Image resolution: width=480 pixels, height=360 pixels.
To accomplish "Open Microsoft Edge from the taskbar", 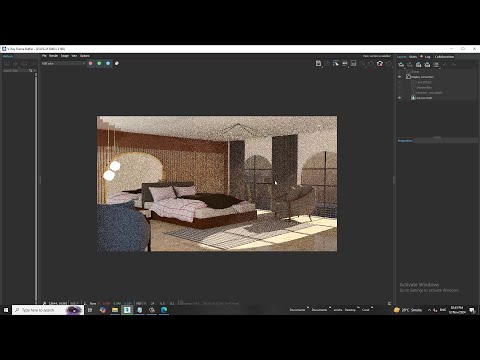I will pyautogui.click(x=164, y=310).
